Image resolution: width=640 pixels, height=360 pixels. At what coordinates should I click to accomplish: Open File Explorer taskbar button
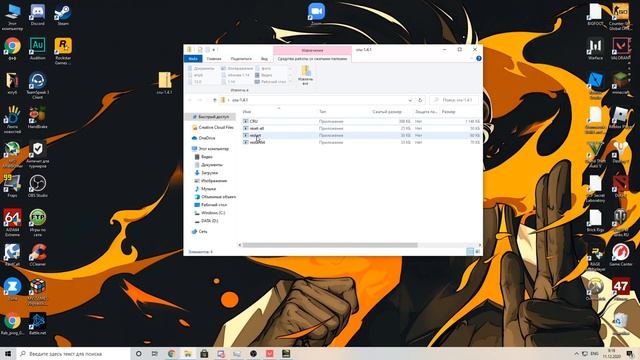coord(188,353)
